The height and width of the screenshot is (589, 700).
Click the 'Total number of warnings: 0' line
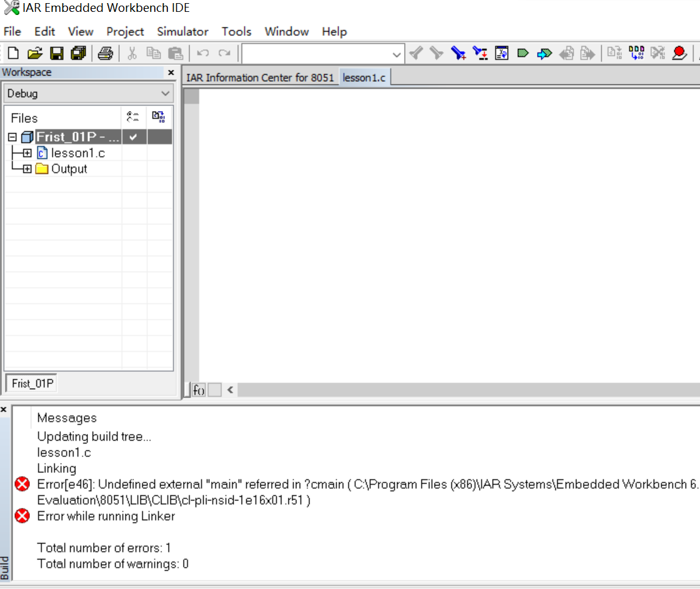(112, 564)
